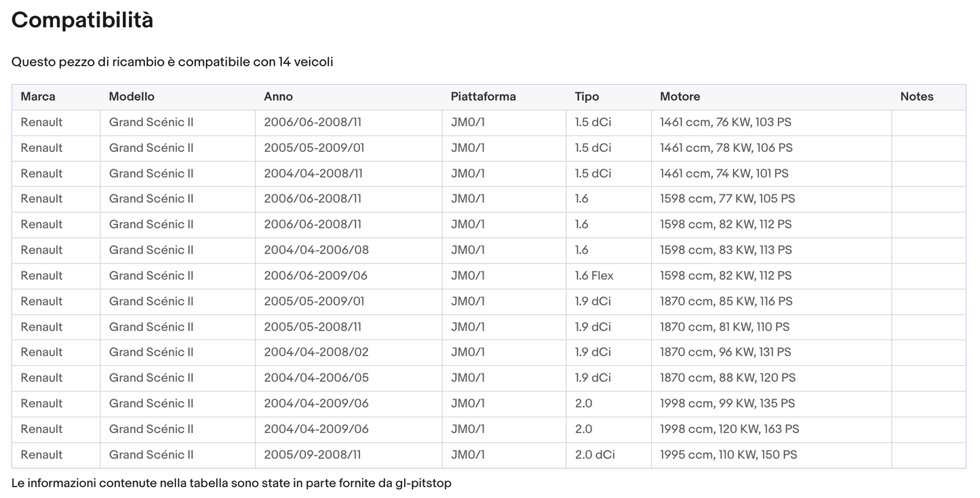Click the 2.0 dCi type cell
The height and width of the screenshot is (498, 980).
coord(595,455)
